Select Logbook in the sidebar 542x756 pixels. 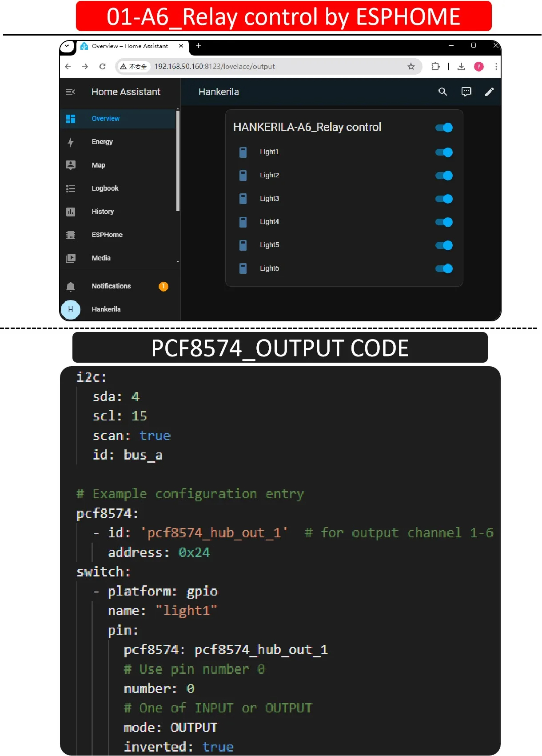(x=105, y=188)
